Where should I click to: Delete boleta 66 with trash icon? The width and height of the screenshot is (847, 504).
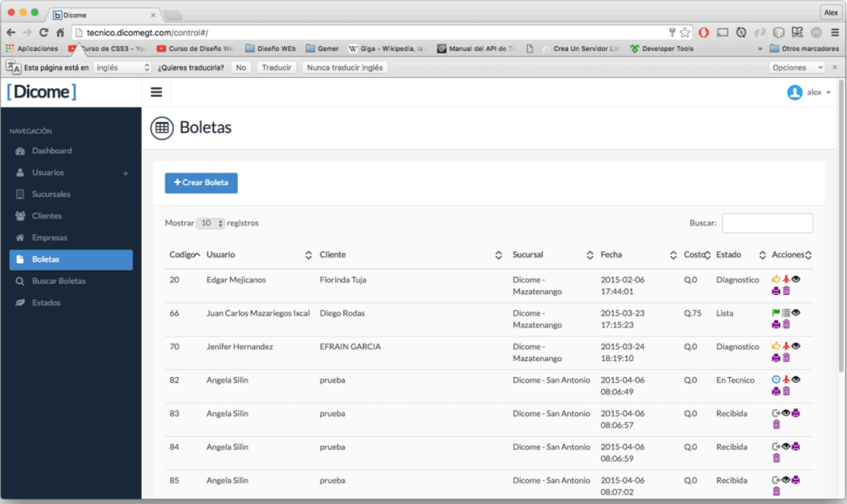(787, 325)
